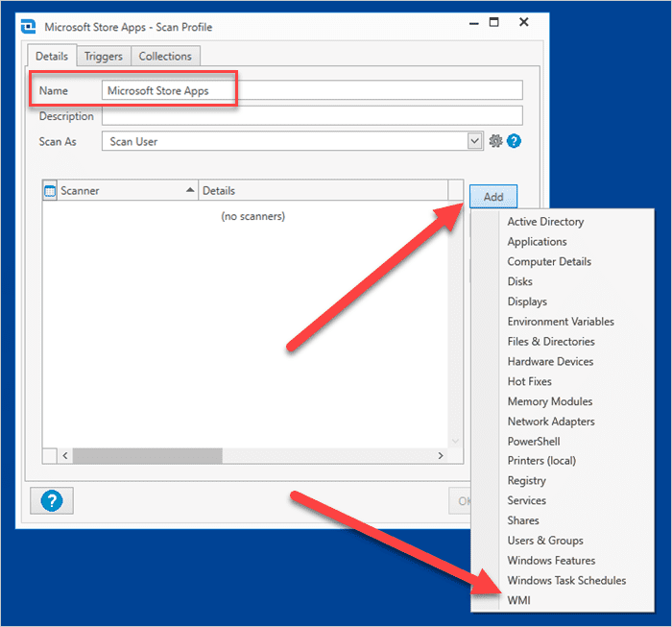Switch to the Collections tab
This screenshot has height=627, width=672.
click(x=165, y=56)
